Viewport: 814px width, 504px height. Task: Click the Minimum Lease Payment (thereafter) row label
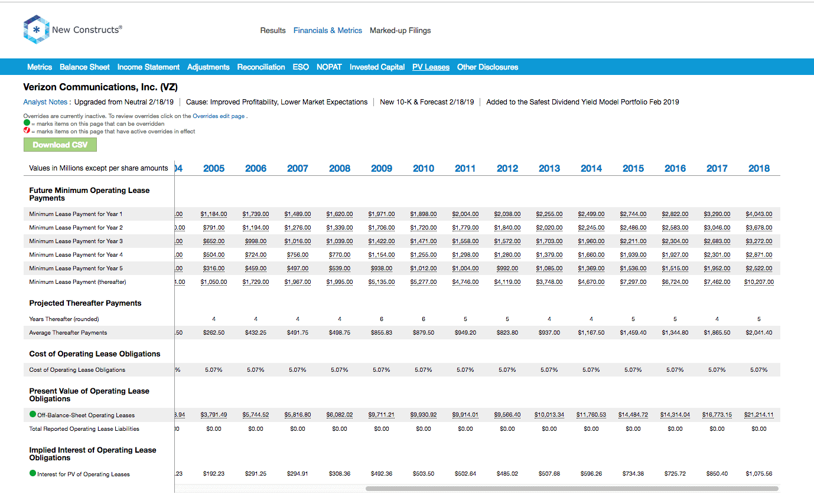pyautogui.click(x=78, y=282)
